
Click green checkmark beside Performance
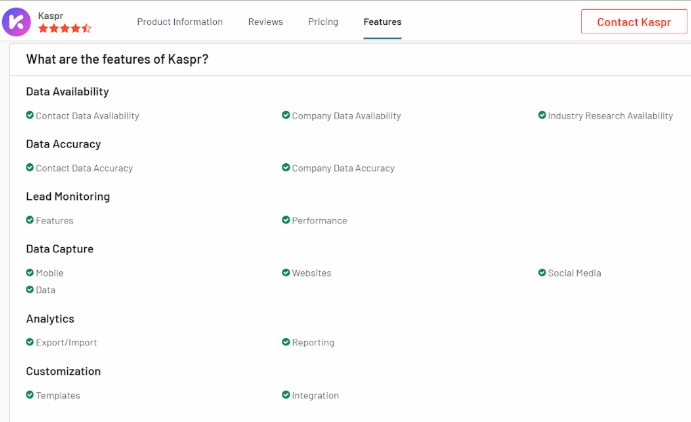coord(286,220)
